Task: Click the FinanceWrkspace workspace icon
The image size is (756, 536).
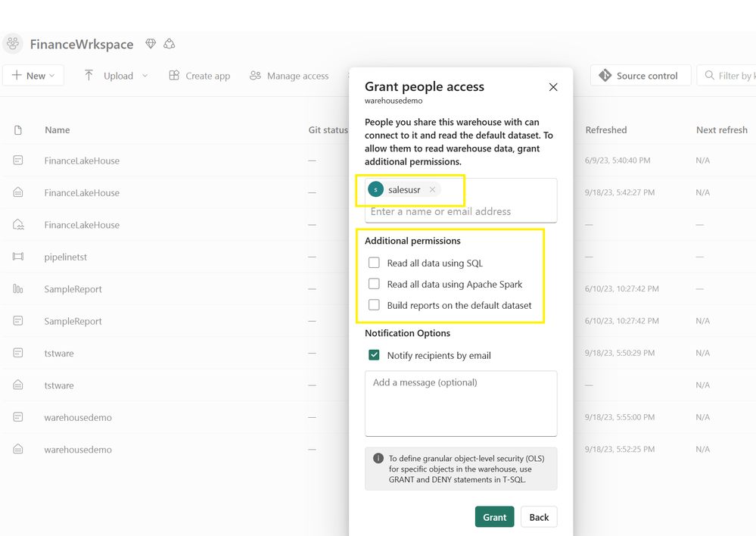Action: (13, 44)
